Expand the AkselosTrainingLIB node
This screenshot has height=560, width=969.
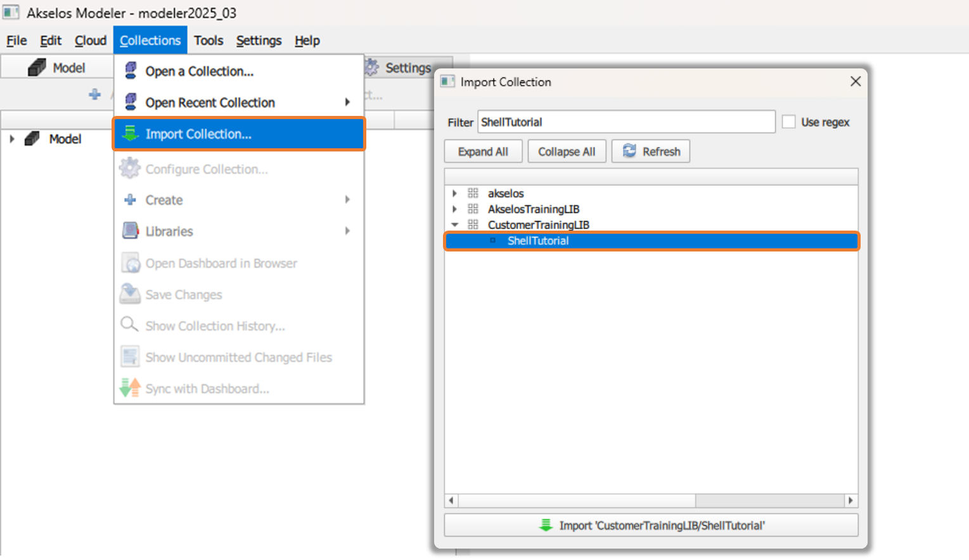[x=454, y=209]
